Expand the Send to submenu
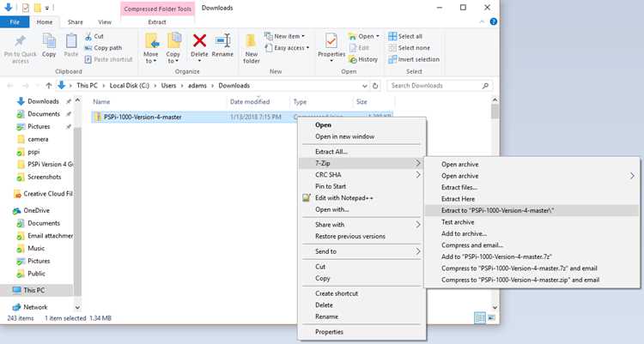 click(x=361, y=251)
